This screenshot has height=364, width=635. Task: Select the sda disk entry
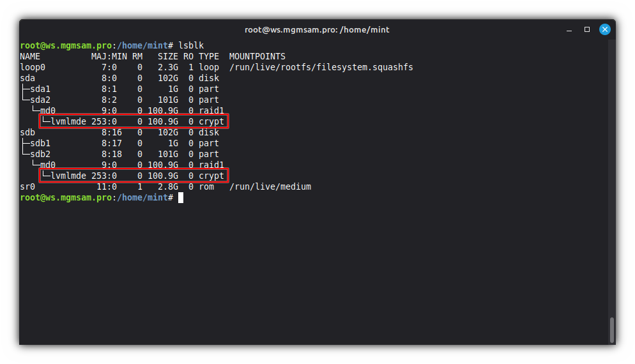27,78
